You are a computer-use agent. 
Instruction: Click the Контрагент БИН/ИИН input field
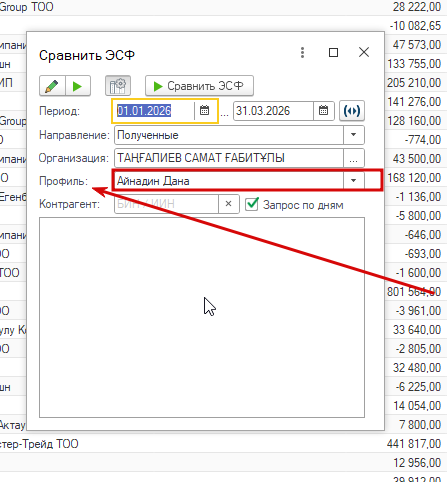click(x=166, y=204)
